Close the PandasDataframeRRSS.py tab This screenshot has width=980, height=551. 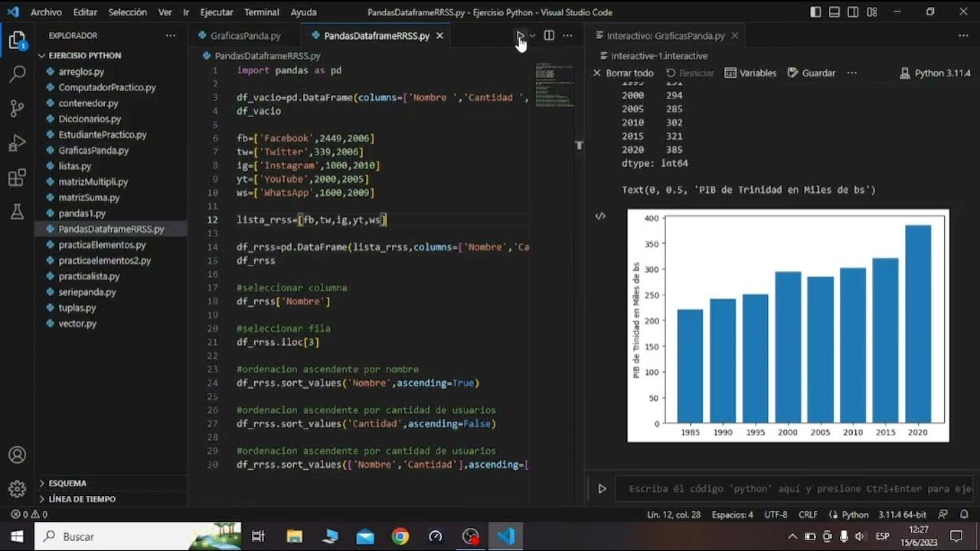[439, 36]
